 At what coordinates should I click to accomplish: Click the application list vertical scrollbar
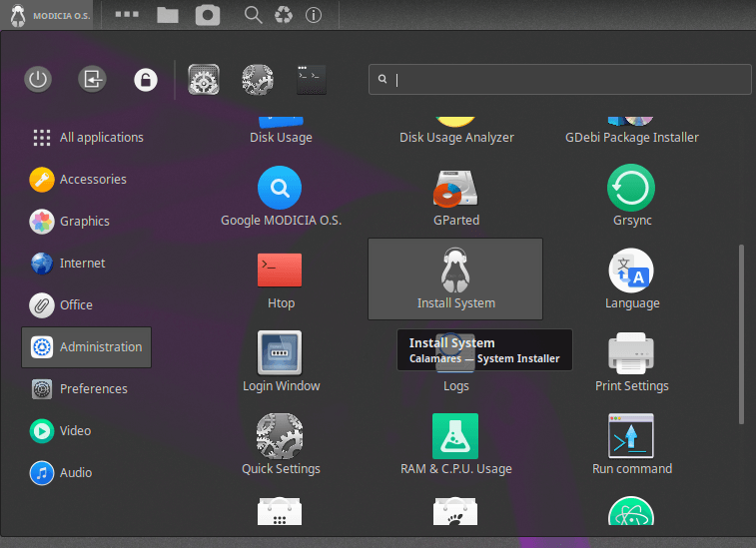(740, 334)
